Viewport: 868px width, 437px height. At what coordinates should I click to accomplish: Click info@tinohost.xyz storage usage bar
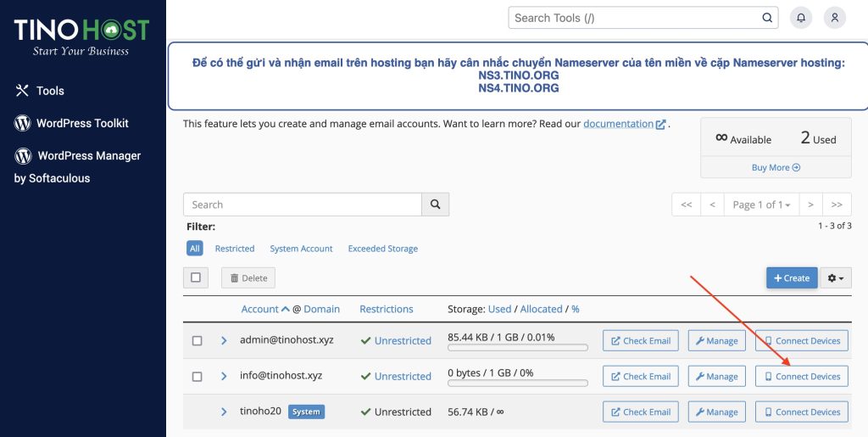click(518, 384)
